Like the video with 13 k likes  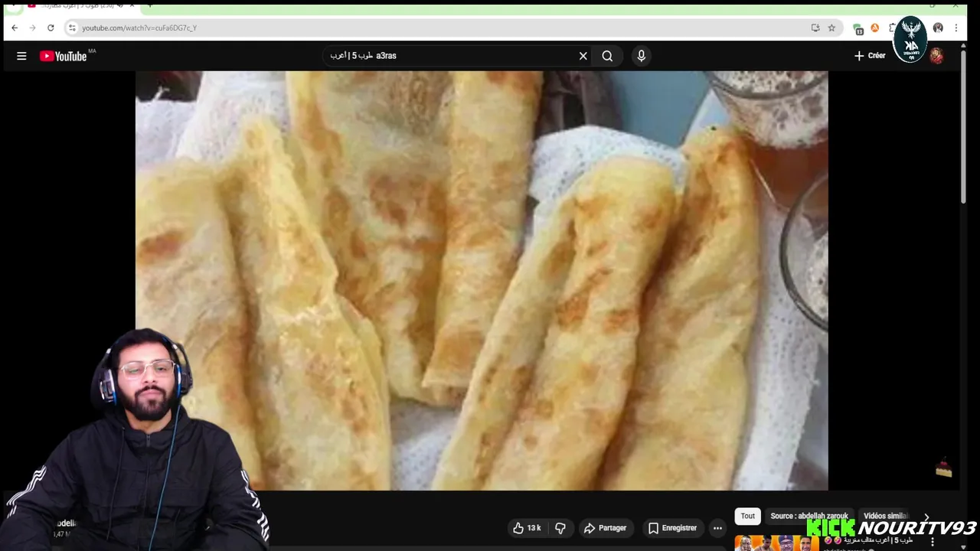527,528
